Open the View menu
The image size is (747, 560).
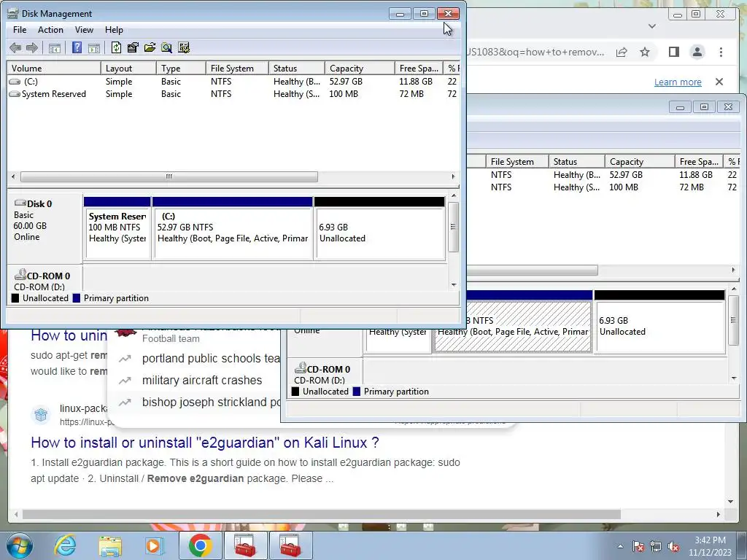click(84, 29)
